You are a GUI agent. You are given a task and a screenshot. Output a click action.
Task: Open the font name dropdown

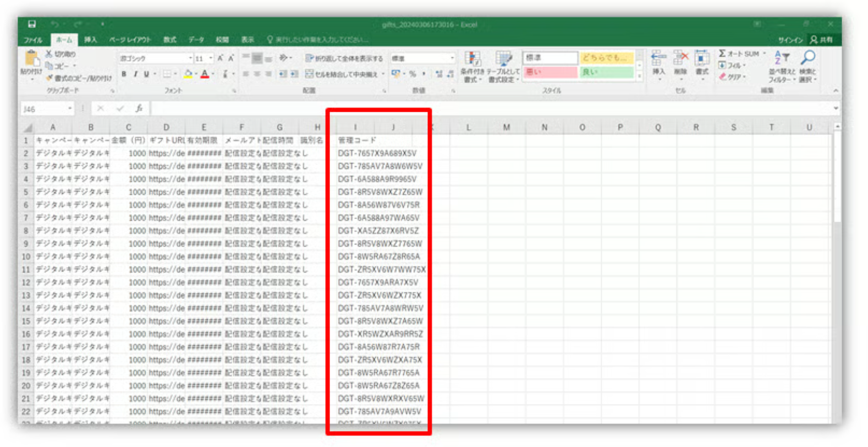click(190, 58)
